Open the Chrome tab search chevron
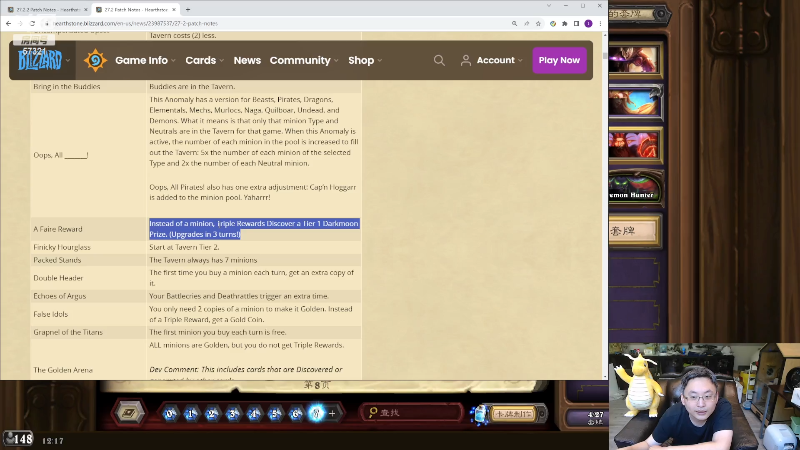This screenshot has width=800, height=450. 549,6
